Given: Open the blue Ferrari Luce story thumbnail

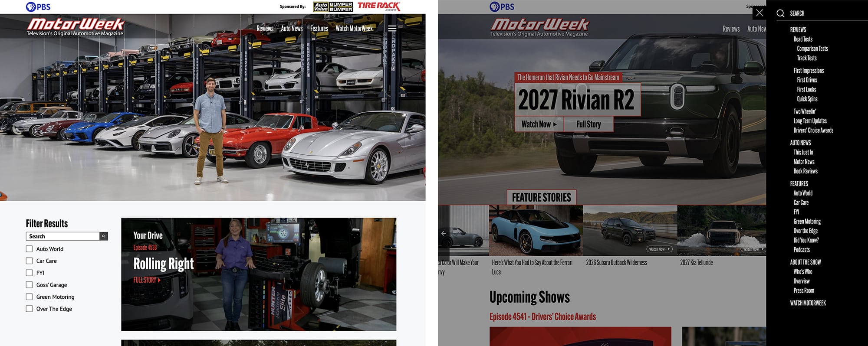Looking at the screenshot, I should click(x=536, y=231).
